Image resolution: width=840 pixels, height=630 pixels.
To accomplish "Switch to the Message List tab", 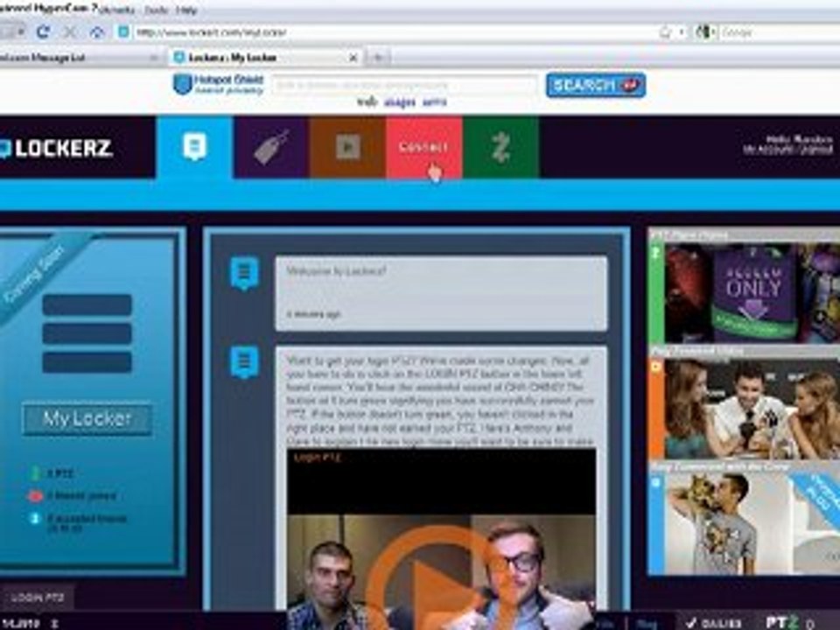I will 80,57.
